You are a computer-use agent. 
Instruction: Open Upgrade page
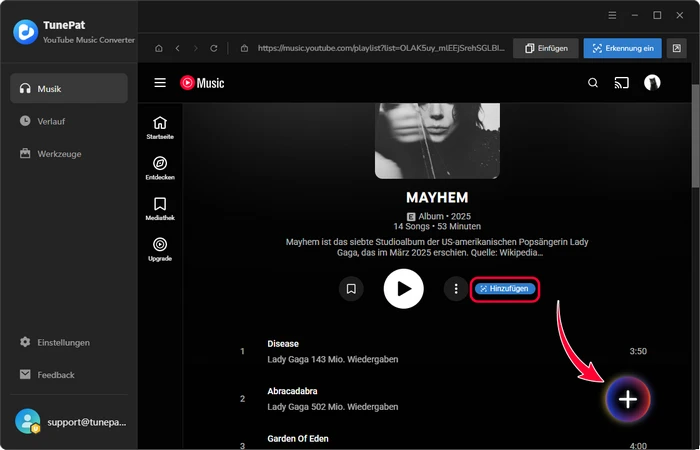[160, 250]
